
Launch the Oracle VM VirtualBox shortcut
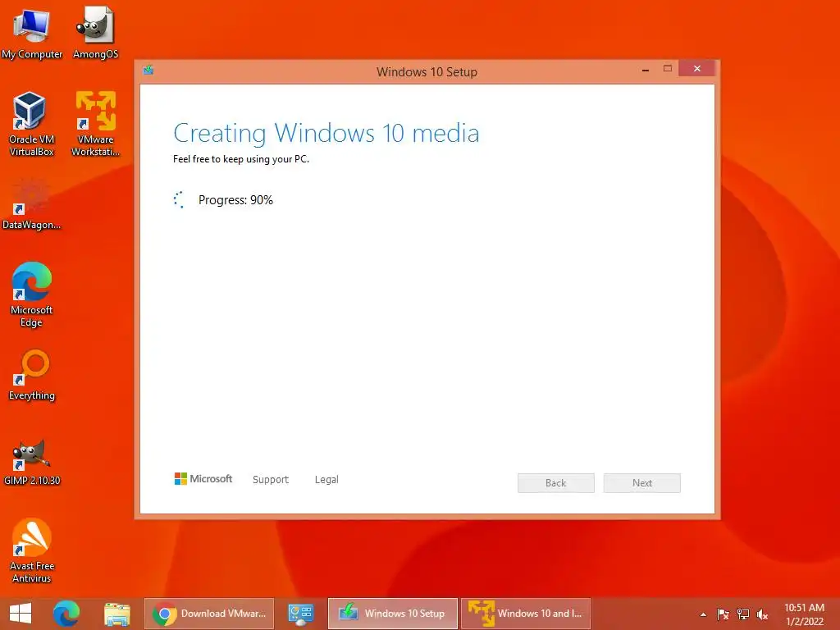point(31,124)
